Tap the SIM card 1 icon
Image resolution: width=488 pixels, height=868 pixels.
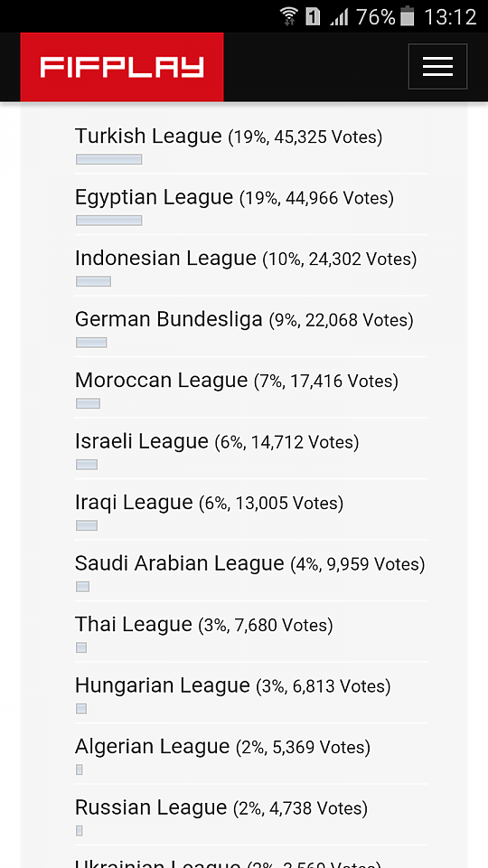(313, 17)
